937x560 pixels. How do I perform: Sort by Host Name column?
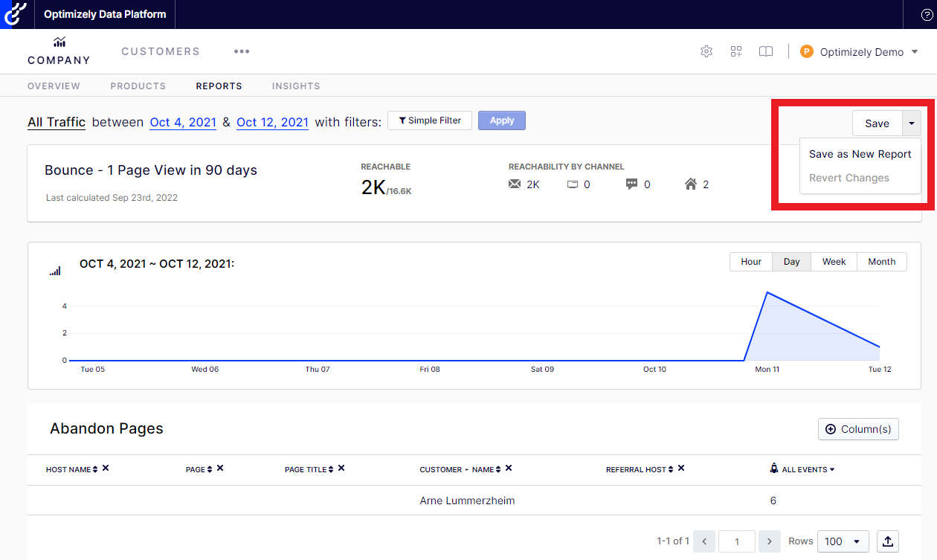coord(95,469)
